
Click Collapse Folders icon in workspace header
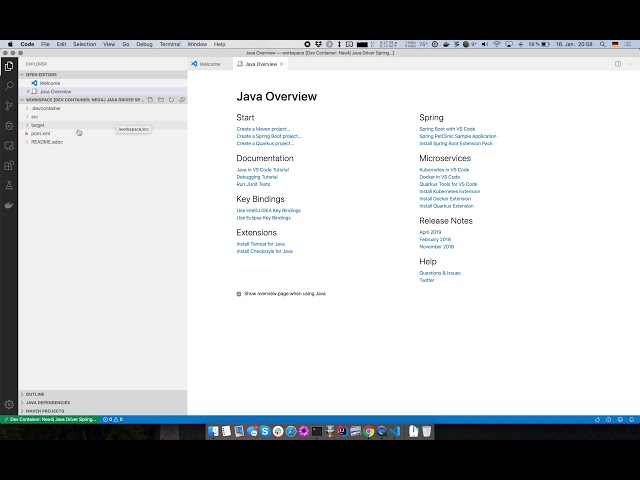point(182,100)
